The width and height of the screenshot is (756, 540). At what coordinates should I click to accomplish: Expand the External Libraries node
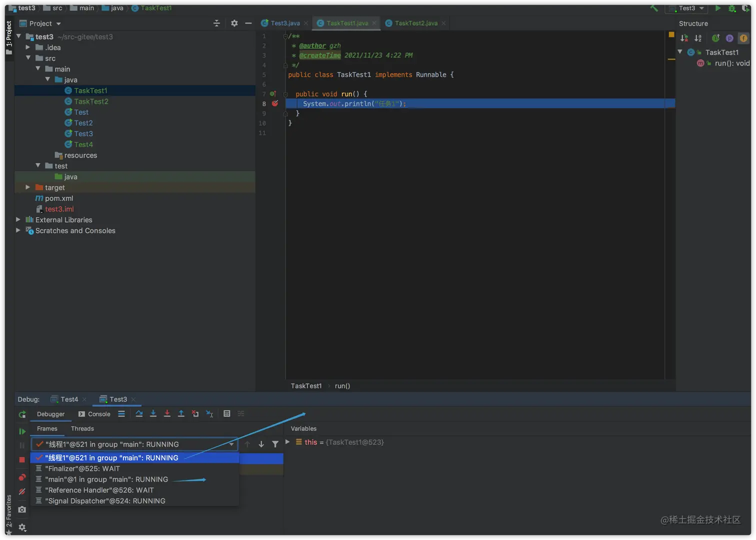point(18,220)
